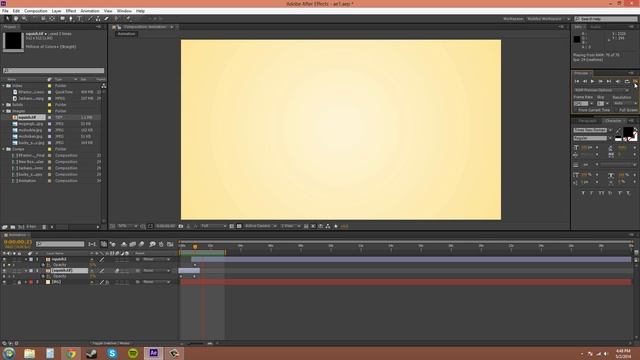Viewport: 640px width, 360px height.
Task: Select the Hand tool
Action: tap(16, 19)
